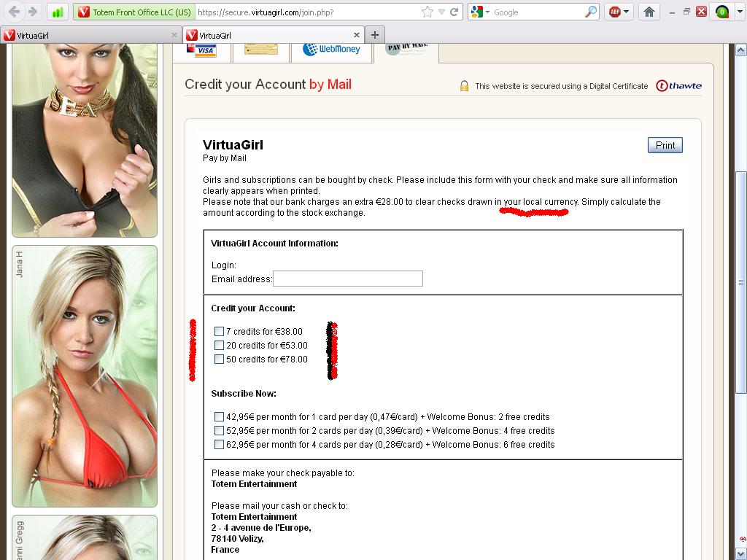The image size is (747, 560).
Task: Click the Email address input field
Action: pos(347,279)
